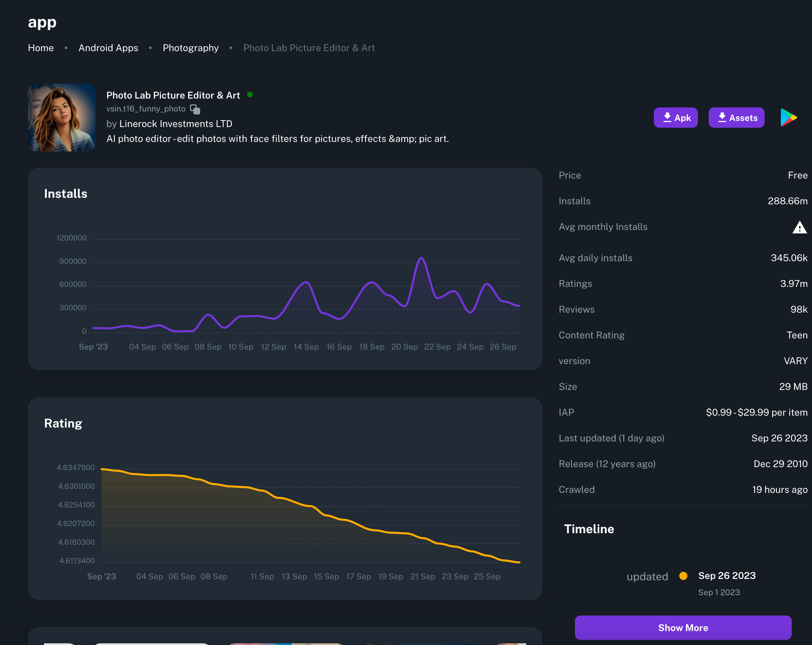Click the 345.06k avg daily installs value

789,258
